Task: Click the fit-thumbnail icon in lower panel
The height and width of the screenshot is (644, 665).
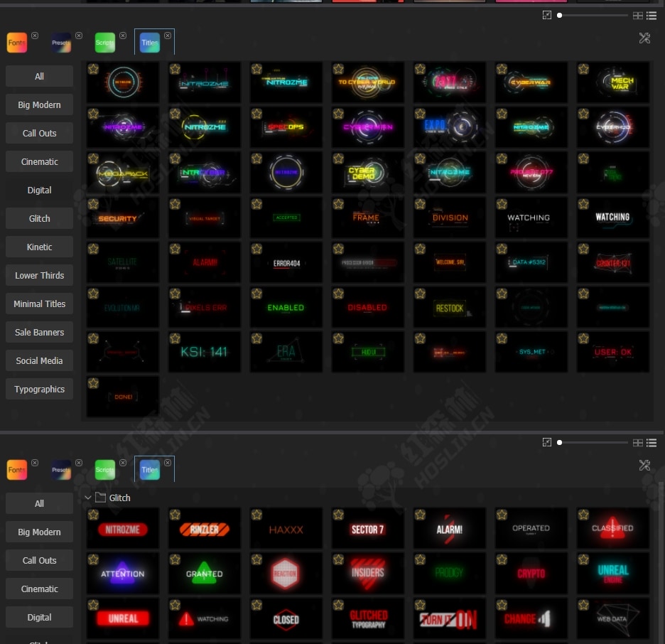Action: 547,443
